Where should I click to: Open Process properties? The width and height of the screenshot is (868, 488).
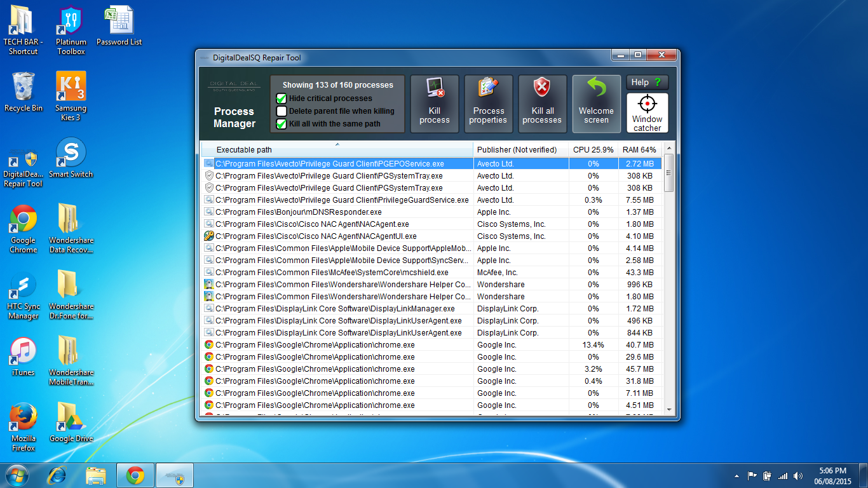coord(488,104)
